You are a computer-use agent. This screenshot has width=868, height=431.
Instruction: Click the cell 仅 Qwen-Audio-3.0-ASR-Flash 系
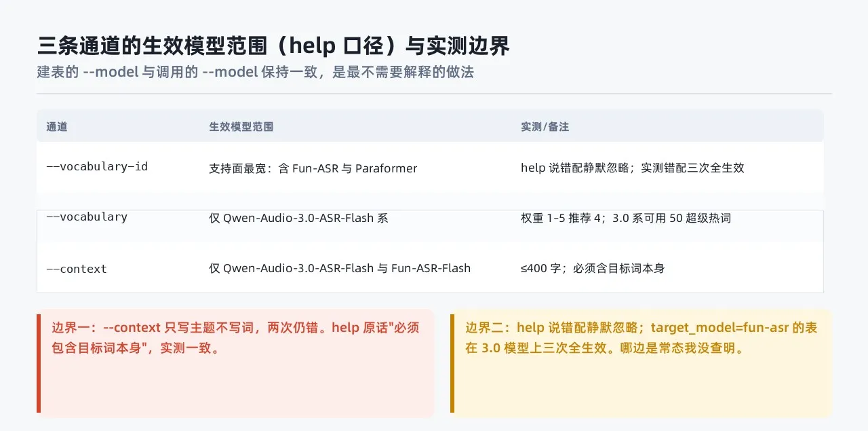pyautogui.click(x=298, y=218)
